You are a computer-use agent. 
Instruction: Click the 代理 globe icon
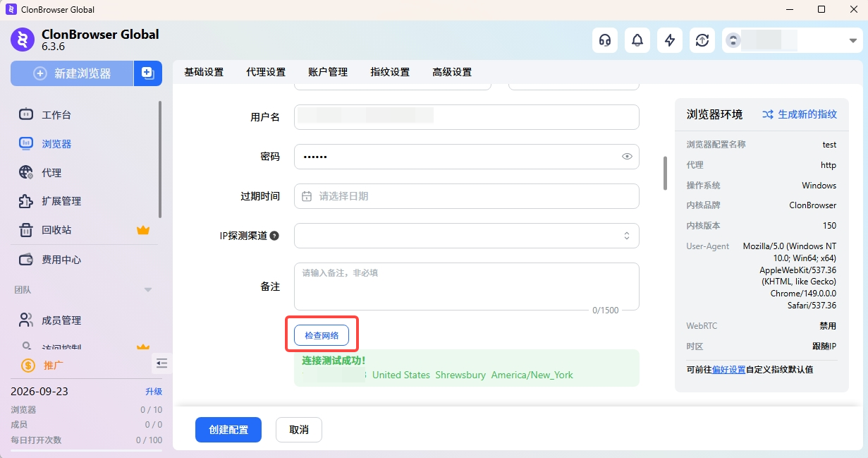point(26,172)
